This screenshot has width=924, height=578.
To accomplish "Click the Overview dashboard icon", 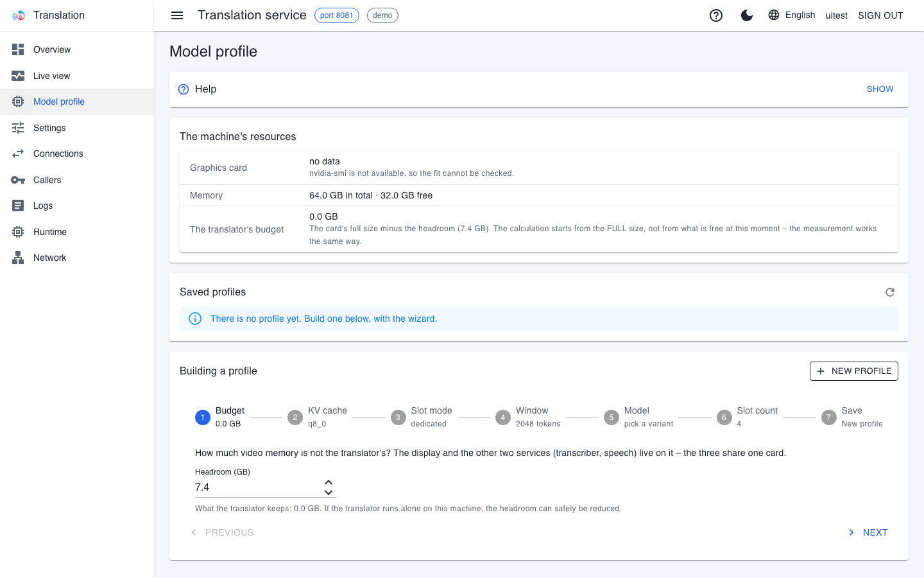I will pyautogui.click(x=18, y=49).
